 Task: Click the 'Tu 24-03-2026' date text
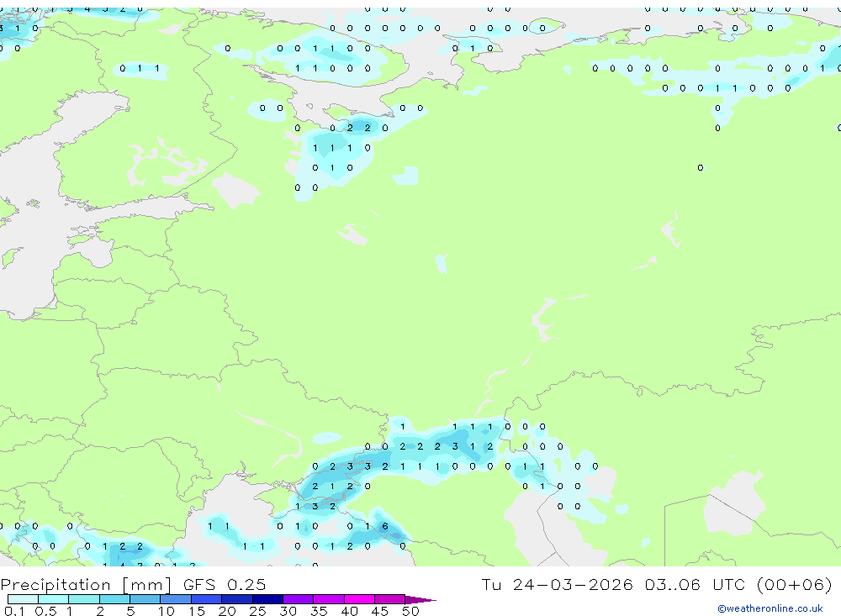coord(558,585)
